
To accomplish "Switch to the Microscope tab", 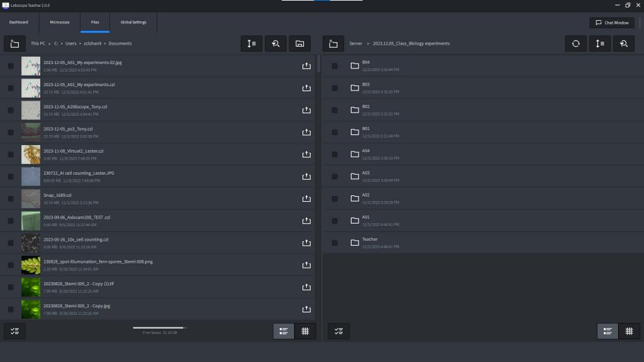I will (x=60, y=22).
